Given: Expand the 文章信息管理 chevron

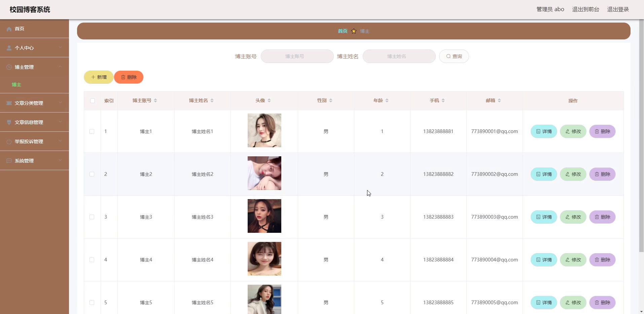Looking at the screenshot, I should click(x=60, y=122).
